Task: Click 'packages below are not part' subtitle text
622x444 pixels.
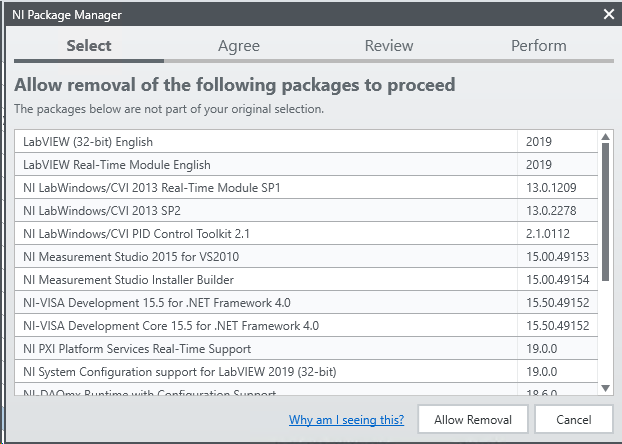Action: (x=169, y=109)
